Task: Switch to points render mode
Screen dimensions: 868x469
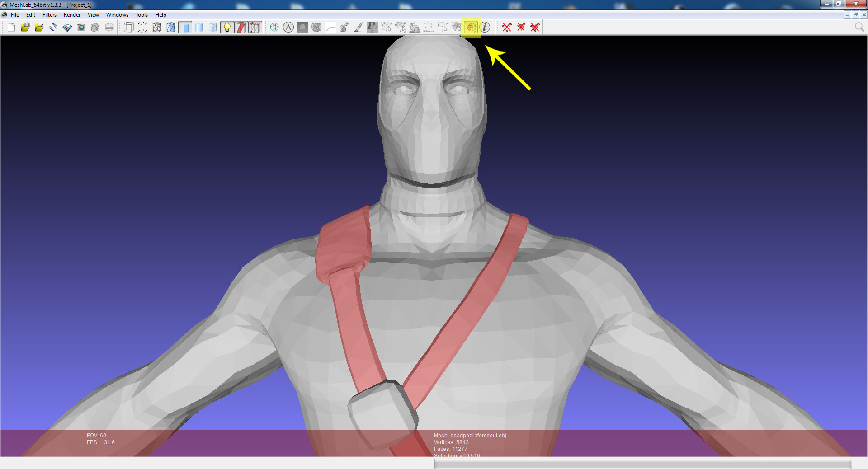Action: click(143, 28)
